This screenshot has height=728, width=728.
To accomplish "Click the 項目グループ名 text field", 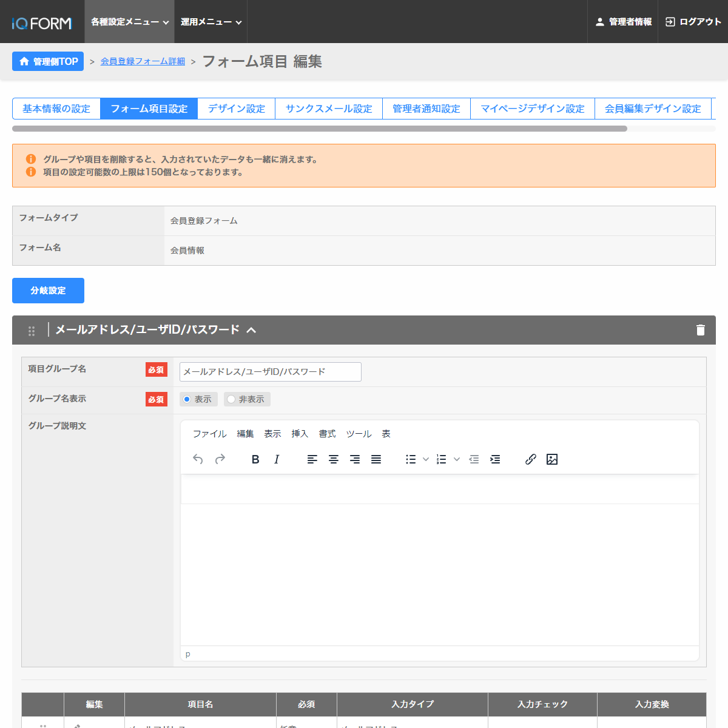I will [270, 372].
